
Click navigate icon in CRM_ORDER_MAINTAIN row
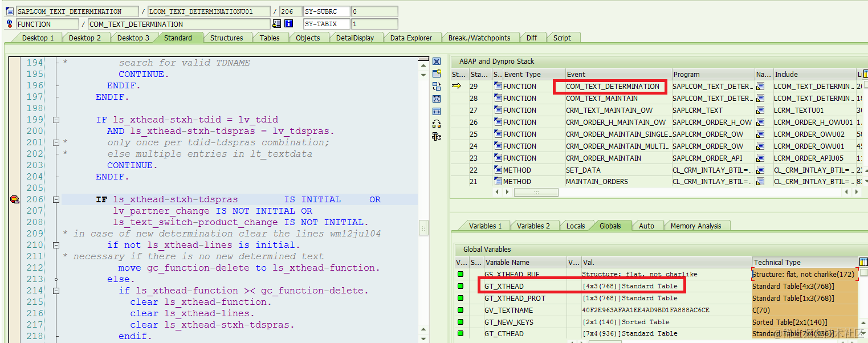pos(760,158)
